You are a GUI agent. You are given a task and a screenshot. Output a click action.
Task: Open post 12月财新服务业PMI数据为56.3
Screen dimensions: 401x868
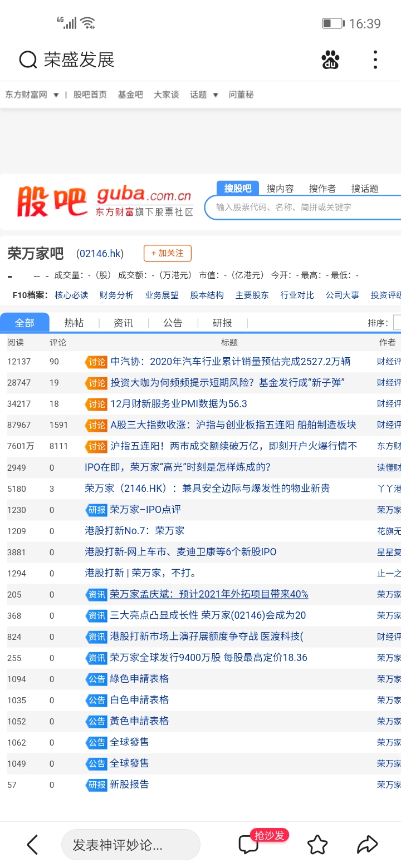tap(179, 404)
